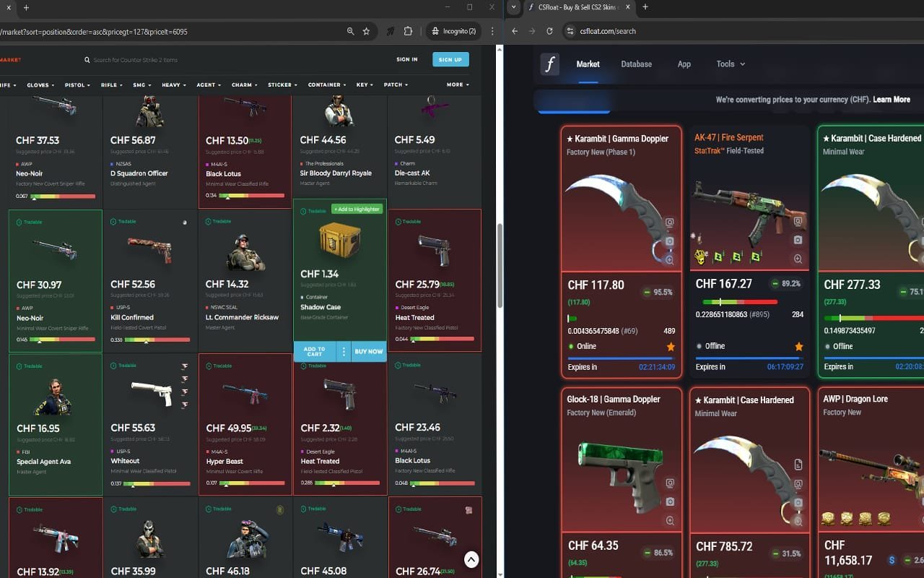
Task: Click document icon on CHF 785.72 Karambit card
Action: (798, 465)
